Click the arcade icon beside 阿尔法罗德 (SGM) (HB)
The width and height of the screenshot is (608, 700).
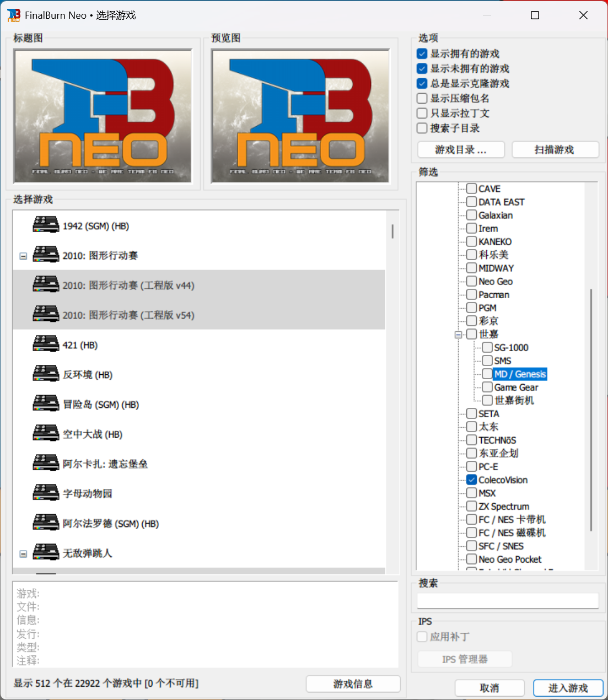[x=46, y=523]
